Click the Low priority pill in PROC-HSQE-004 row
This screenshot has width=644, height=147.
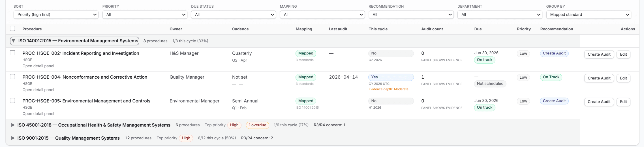click(523, 77)
